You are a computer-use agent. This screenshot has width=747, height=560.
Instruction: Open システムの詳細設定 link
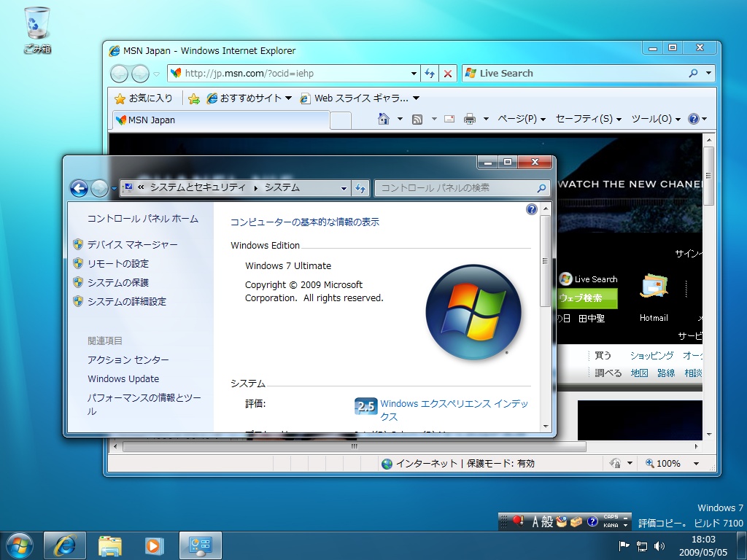click(x=127, y=302)
